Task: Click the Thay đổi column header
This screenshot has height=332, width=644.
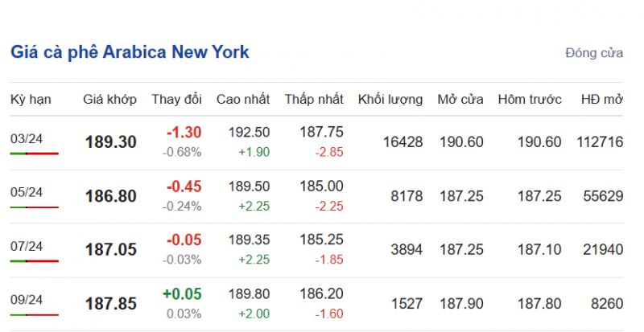Action: point(176,100)
